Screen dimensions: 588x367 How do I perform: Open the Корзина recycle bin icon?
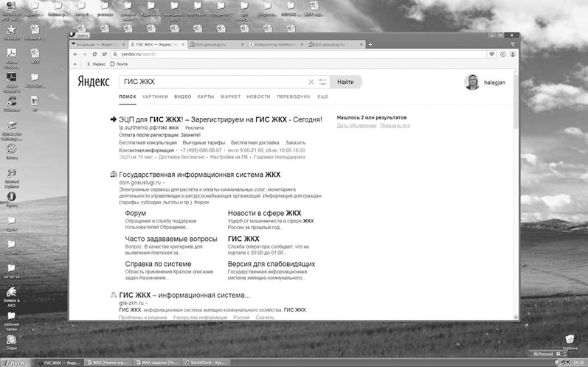click(570, 342)
